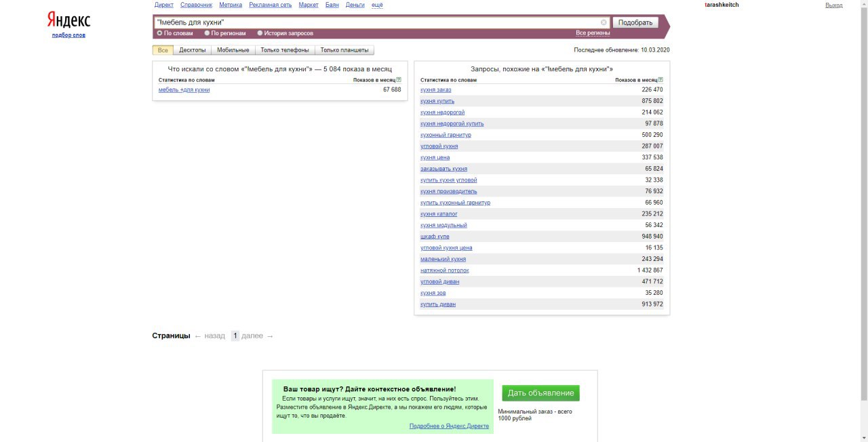Screen dimensions: 868x442
Task: Open the угловой кухня query link
Action: tap(439, 146)
